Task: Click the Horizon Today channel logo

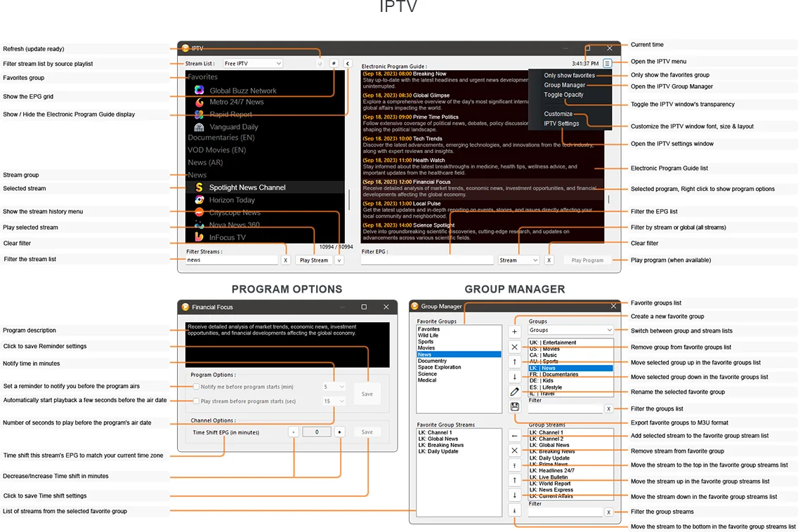Action: (x=199, y=200)
